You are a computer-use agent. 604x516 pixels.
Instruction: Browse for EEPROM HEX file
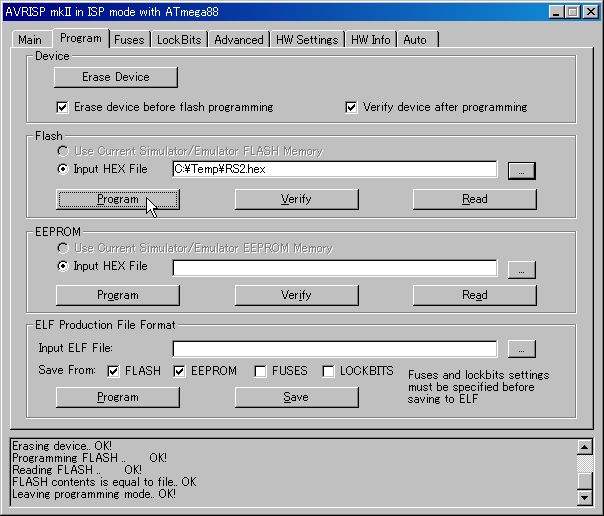pyautogui.click(x=522, y=270)
